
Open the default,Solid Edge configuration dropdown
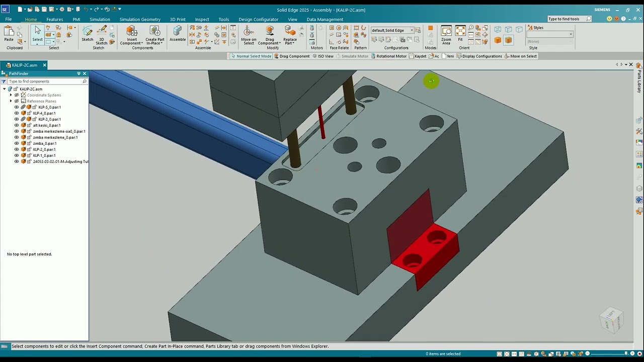point(412,30)
